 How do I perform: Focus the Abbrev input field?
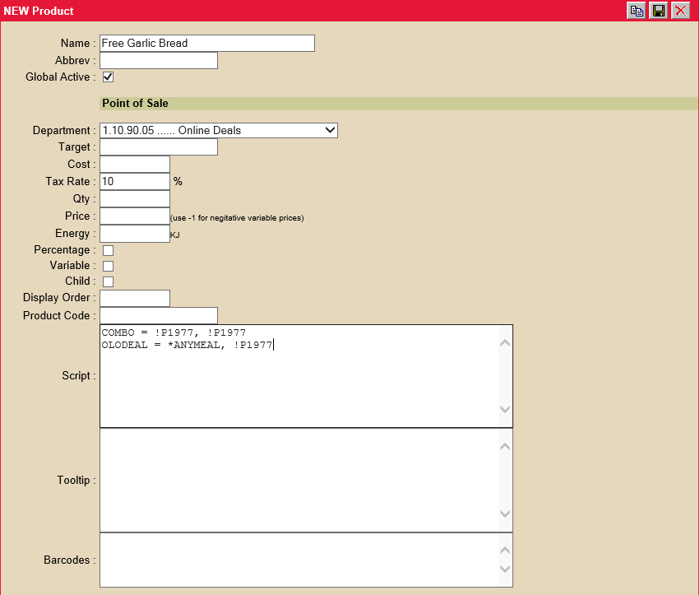[159, 61]
